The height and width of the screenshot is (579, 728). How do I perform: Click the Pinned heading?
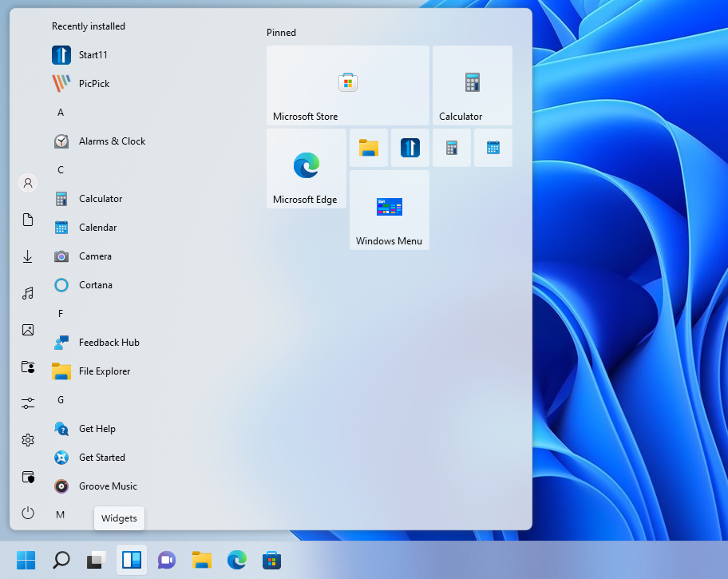281,33
